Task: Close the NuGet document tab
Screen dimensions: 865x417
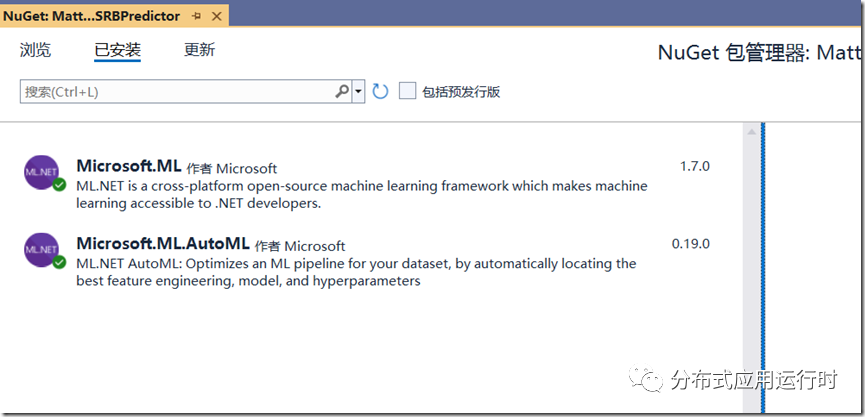Action: pyautogui.click(x=216, y=17)
